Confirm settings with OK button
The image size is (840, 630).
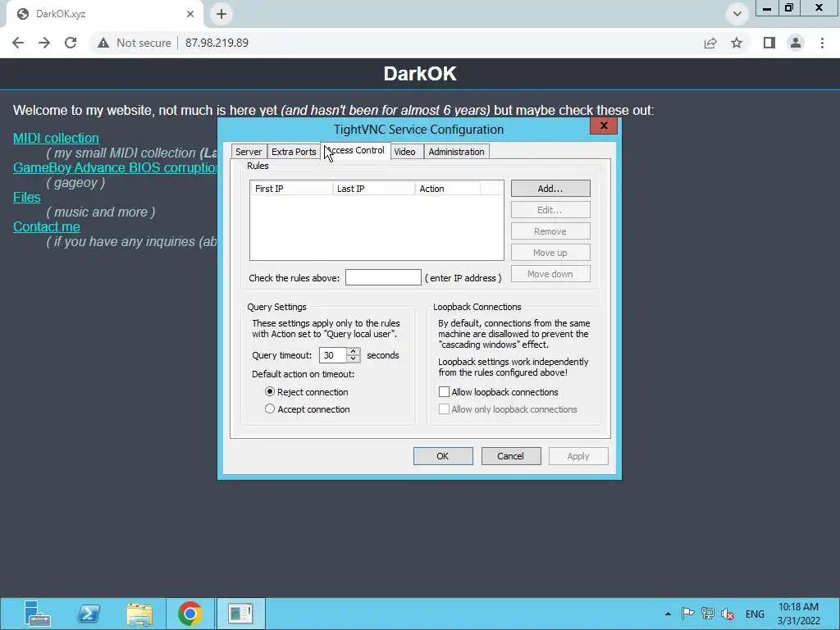(x=442, y=456)
